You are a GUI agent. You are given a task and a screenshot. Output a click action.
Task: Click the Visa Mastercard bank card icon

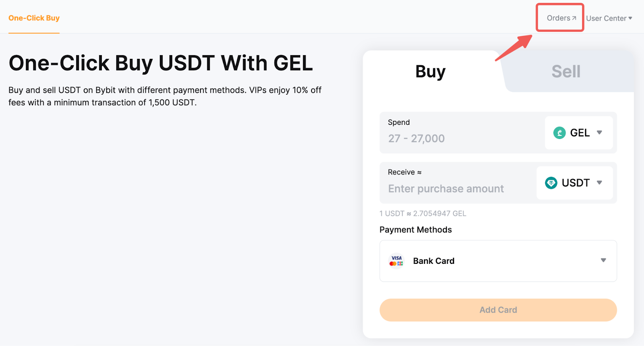coord(396,261)
